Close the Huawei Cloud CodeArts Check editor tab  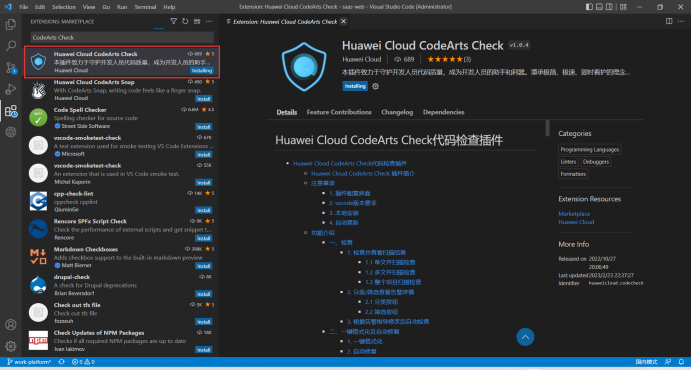click(x=343, y=21)
